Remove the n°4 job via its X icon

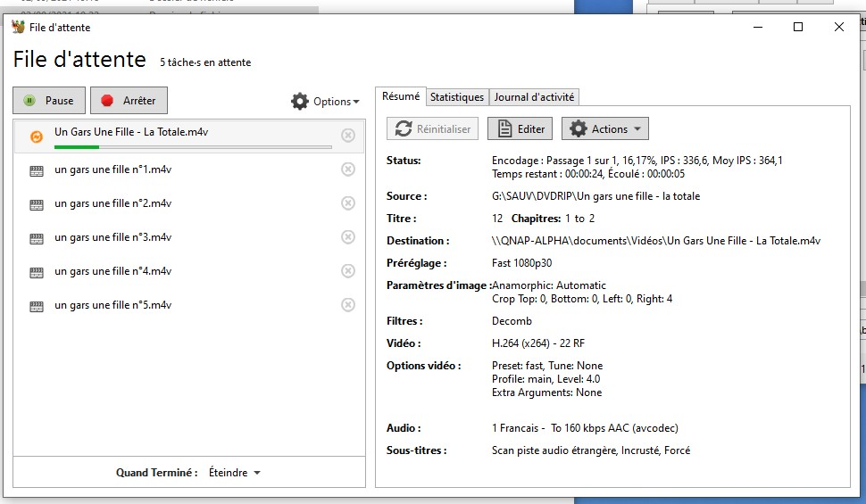tap(348, 271)
